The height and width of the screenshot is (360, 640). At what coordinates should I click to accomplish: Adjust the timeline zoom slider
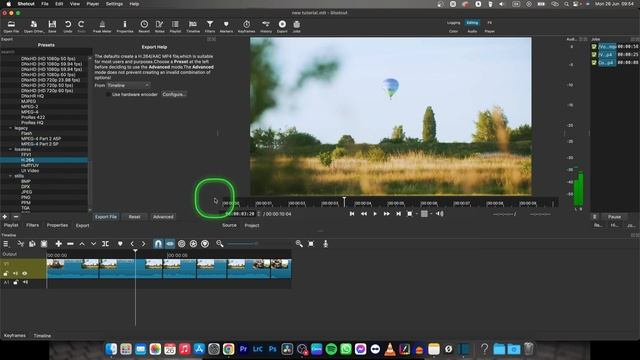coord(259,244)
